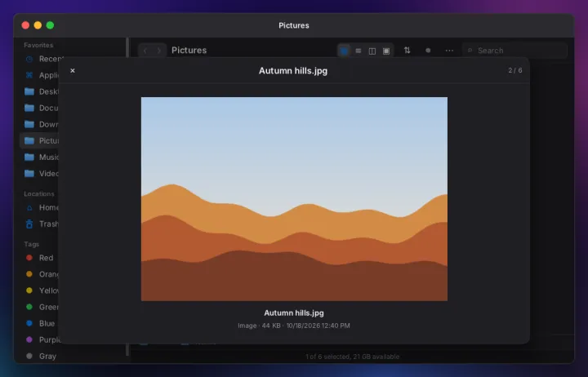Switch to column view
588x377 pixels.
pos(372,51)
